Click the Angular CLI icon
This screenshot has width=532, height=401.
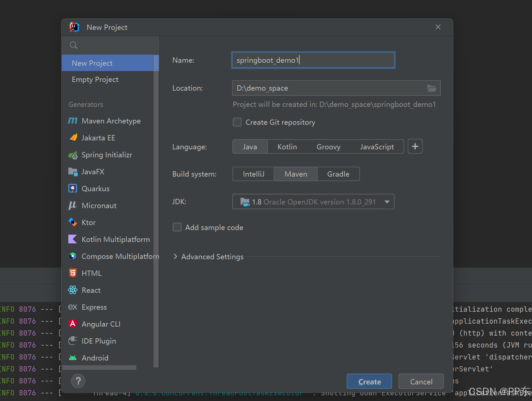73,324
